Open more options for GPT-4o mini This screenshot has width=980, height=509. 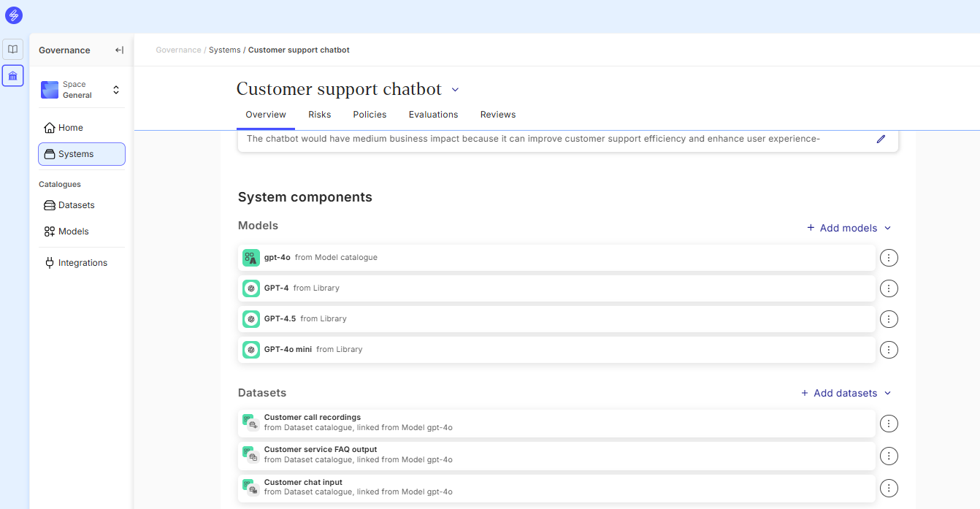(x=888, y=350)
